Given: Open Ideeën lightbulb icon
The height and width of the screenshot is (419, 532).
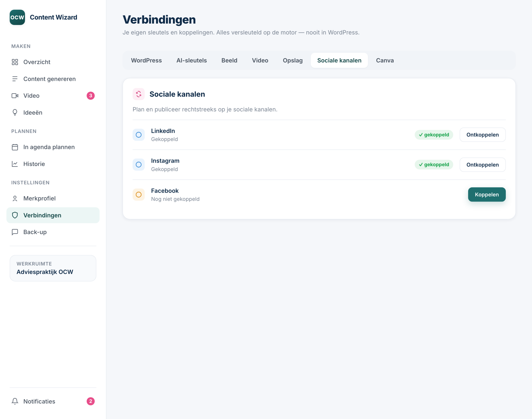Looking at the screenshot, I should [x=15, y=112].
